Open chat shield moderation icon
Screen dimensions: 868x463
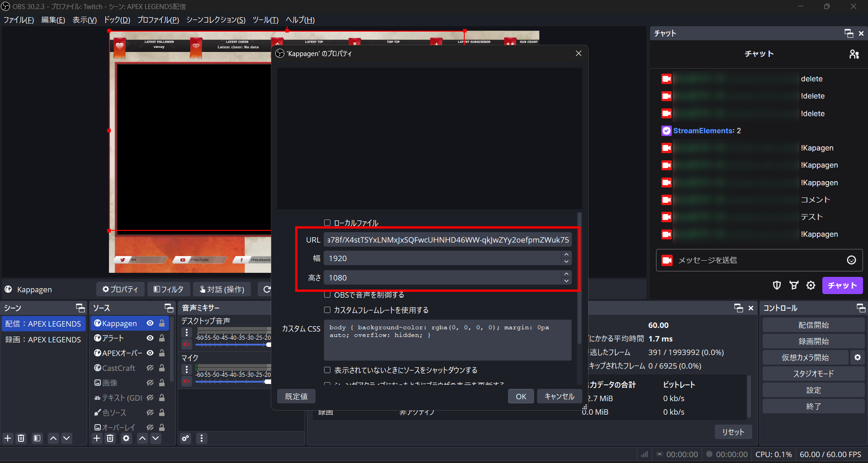pos(777,285)
